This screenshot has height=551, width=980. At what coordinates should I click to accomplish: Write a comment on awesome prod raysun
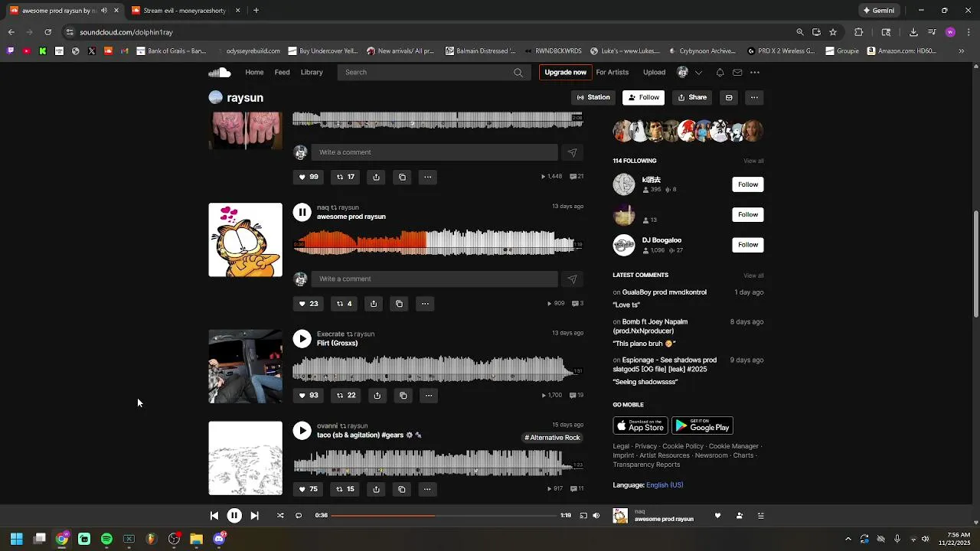click(x=434, y=279)
